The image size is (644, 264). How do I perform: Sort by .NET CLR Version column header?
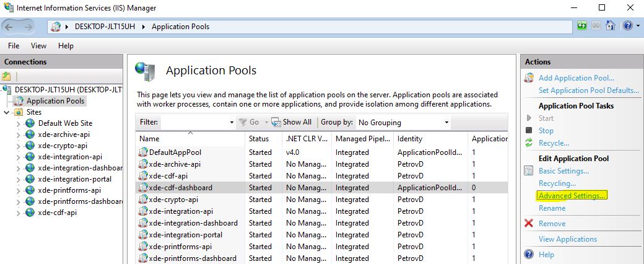307,139
